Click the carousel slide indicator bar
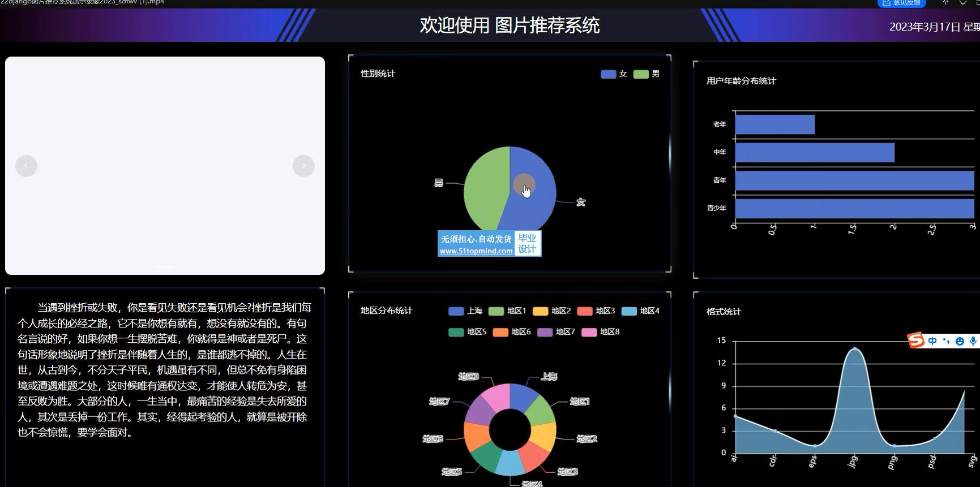This screenshot has height=487, width=980. coord(165,266)
